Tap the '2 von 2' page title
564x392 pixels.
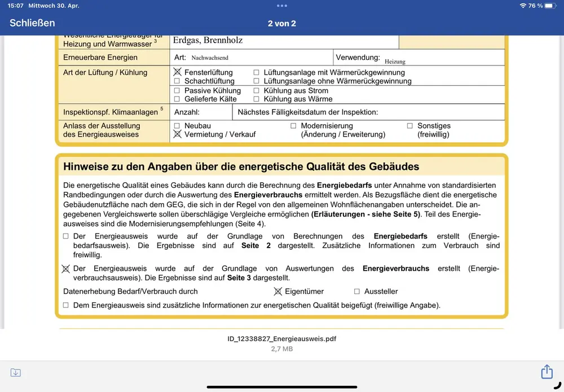[282, 24]
